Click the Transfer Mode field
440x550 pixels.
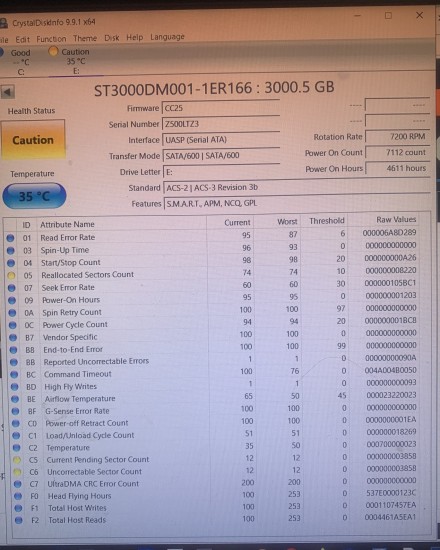[x=221, y=155]
